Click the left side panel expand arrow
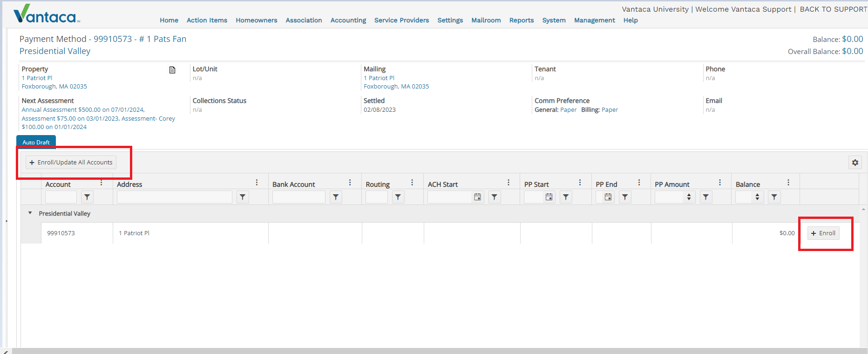868x354 pixels. click(x=7, y=221)
